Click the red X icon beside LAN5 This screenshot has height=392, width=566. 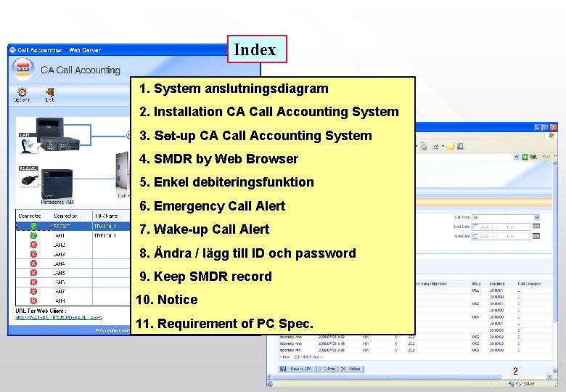pyautogui.click(x=33, y=273)
